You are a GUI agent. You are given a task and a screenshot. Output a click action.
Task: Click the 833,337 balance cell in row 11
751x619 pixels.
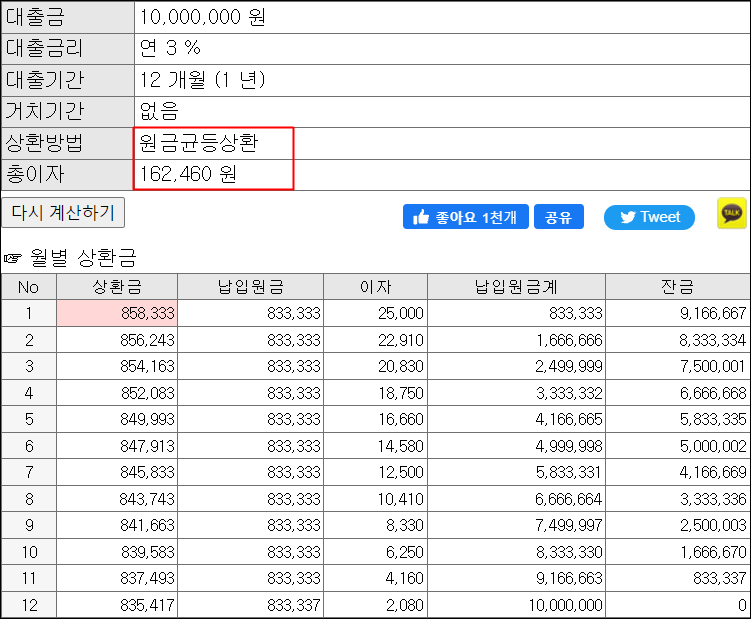(x=677, y=578)
